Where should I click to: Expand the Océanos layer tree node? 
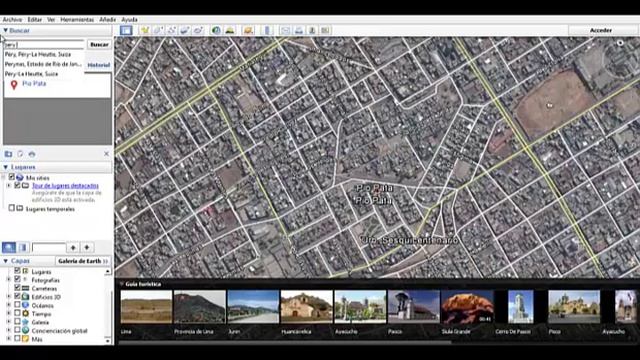pyautogui.click(x=9, y=305)
